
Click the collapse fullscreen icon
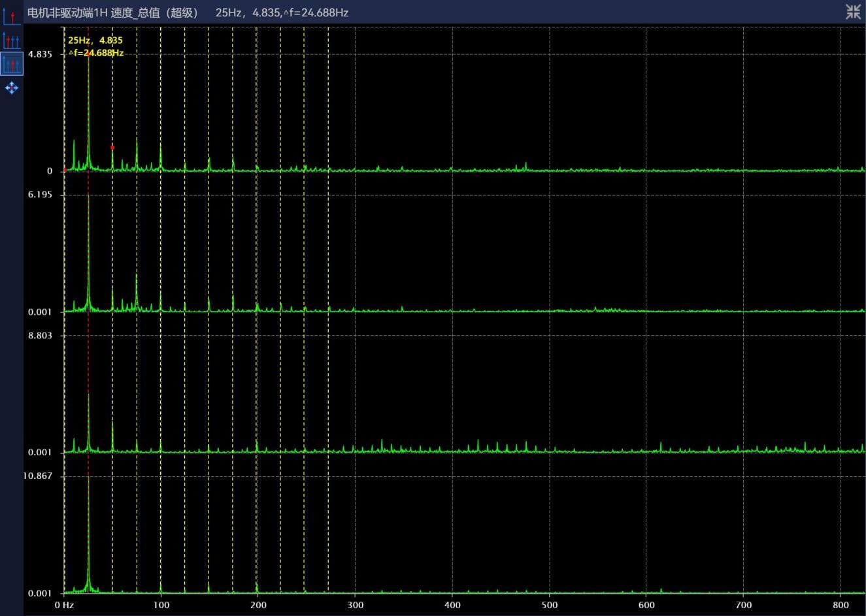click(853, 12)
